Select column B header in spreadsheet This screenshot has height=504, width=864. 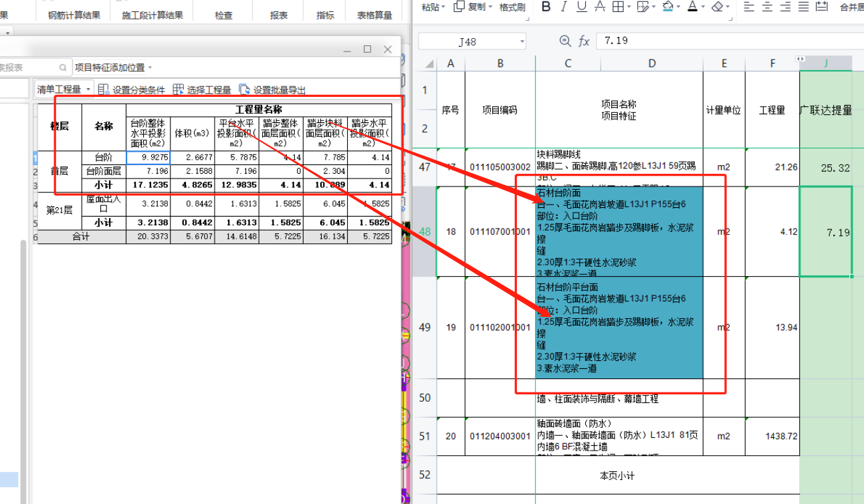coord(500,64)
